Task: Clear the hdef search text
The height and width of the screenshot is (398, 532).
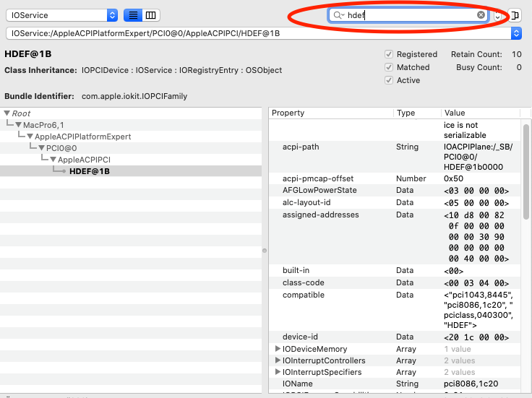Action: click(x=481, y=14)
